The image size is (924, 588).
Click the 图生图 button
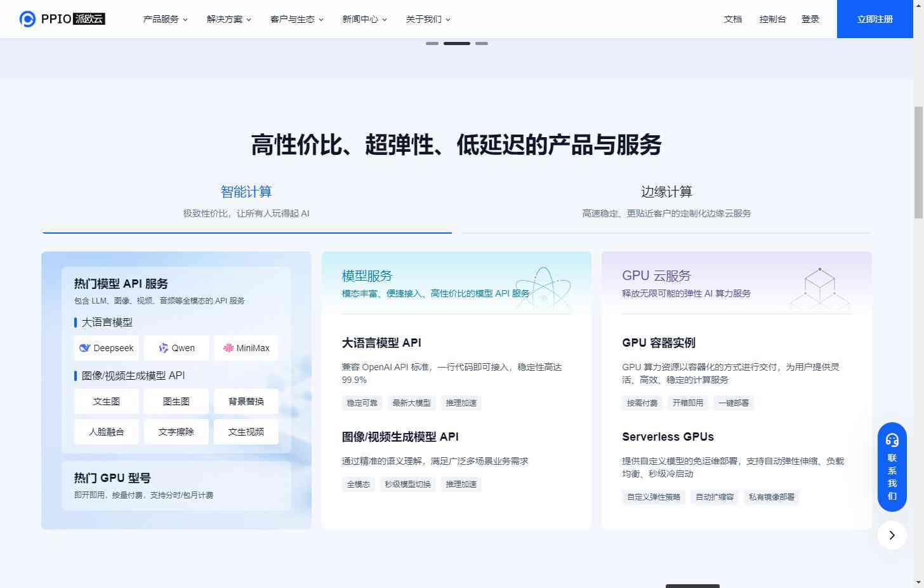(x=176, y=401)
